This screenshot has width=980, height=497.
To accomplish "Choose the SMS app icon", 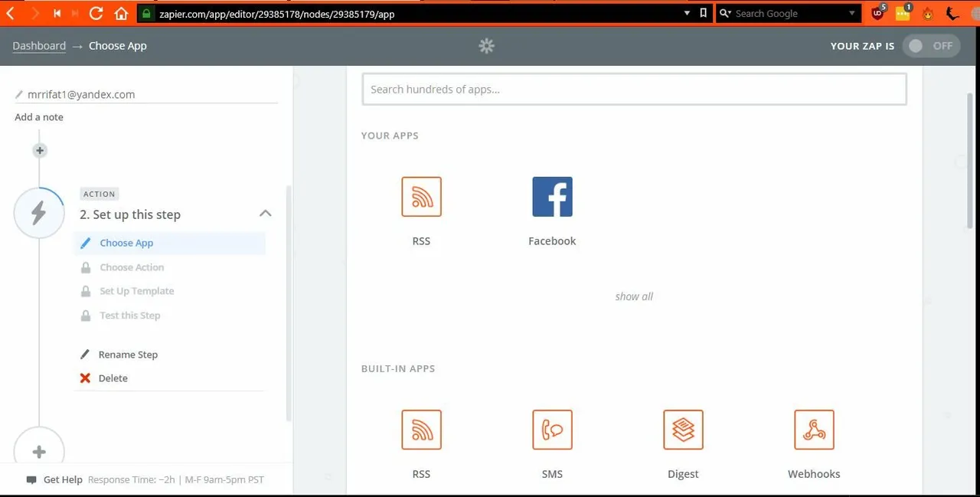I will click(x=552, y=430).
